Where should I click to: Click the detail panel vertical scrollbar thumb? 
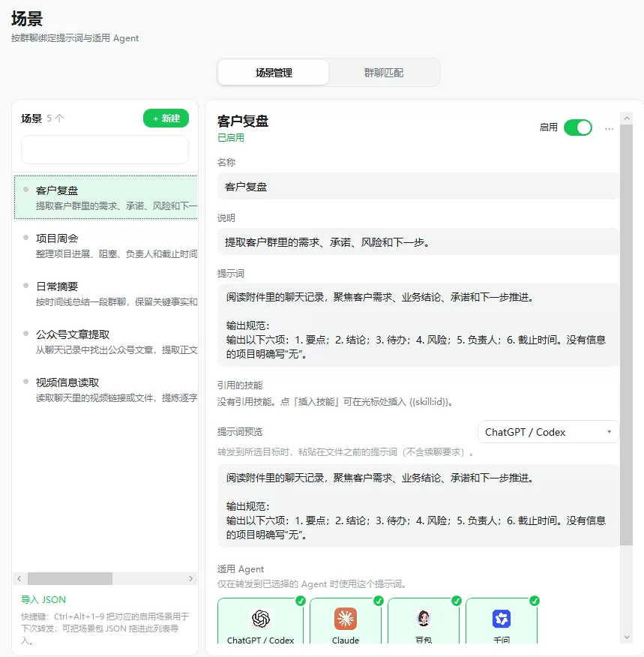627,334
